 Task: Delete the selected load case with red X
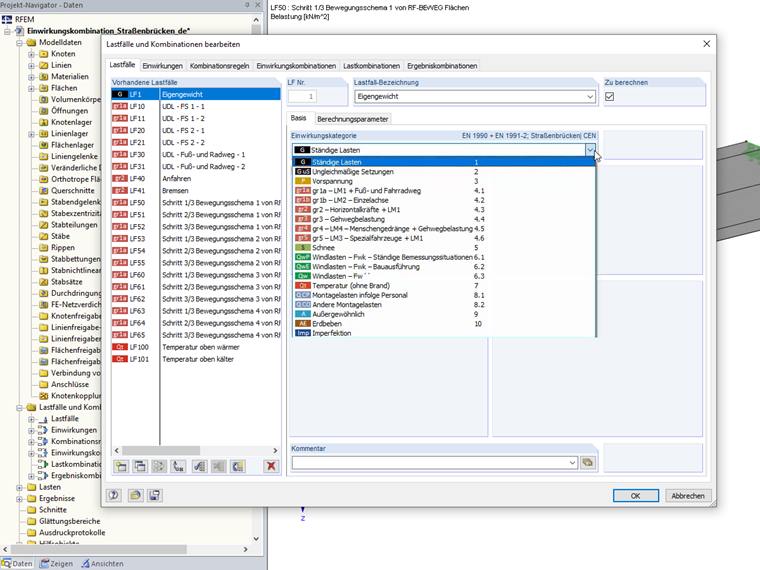click(x=271, y=466)
